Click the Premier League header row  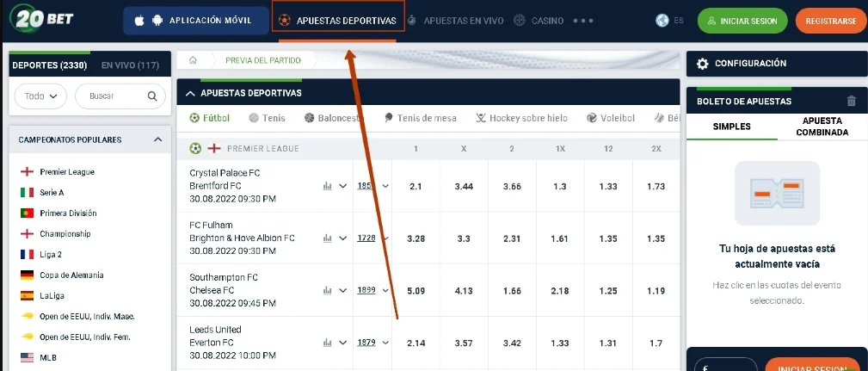coord(428,148)
